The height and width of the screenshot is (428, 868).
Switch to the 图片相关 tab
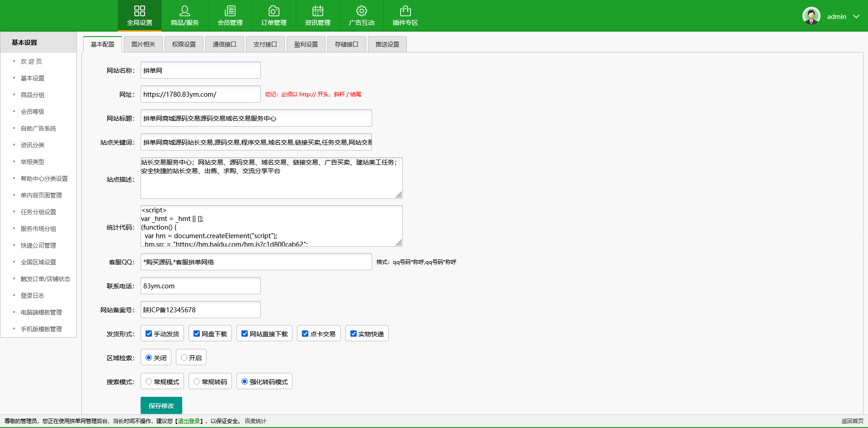pyautogui.click(x=143, y=44)
